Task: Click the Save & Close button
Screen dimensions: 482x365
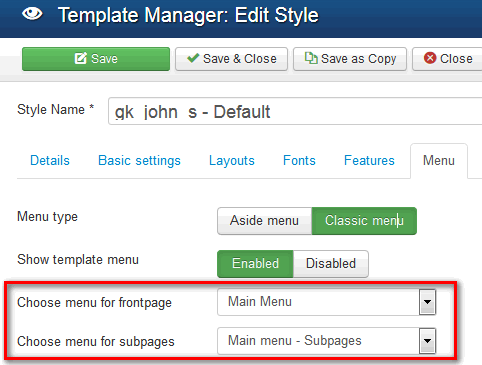Action: pos(231,59)
